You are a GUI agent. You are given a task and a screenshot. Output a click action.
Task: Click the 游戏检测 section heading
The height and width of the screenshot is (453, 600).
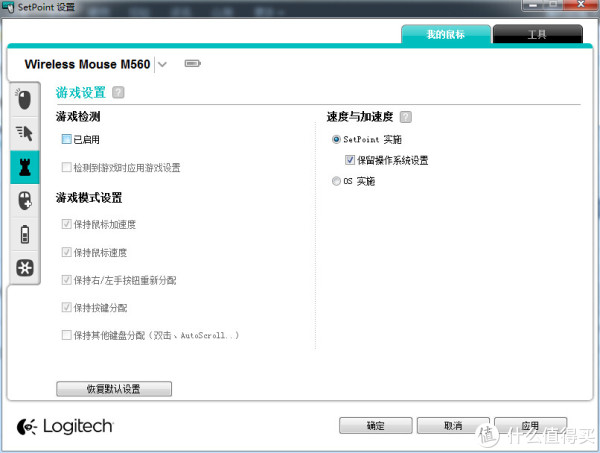click(x=78, y=117)
